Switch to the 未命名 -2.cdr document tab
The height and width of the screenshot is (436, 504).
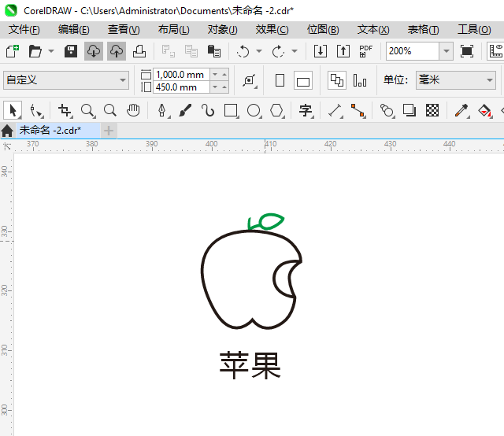point(57,131)
